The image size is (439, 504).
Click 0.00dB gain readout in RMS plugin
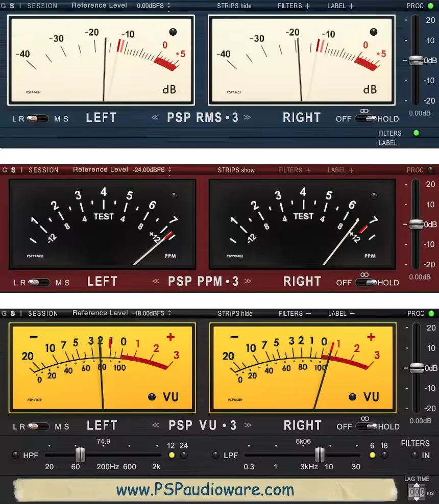[420, 113]
